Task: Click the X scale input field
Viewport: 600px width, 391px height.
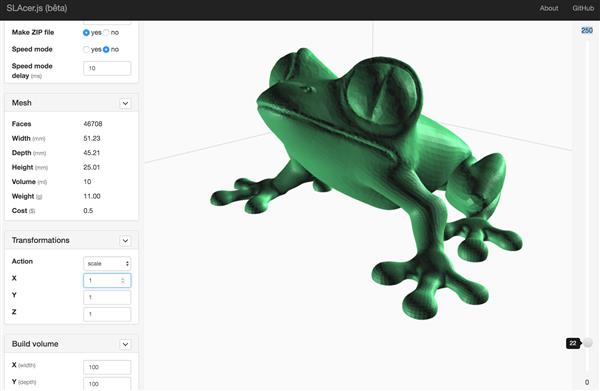Action: coord(107,280)
